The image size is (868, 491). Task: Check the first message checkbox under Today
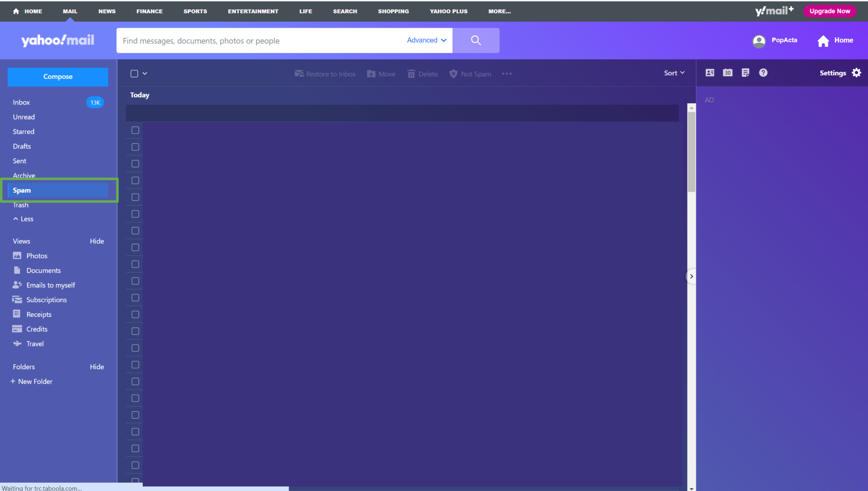135,130
